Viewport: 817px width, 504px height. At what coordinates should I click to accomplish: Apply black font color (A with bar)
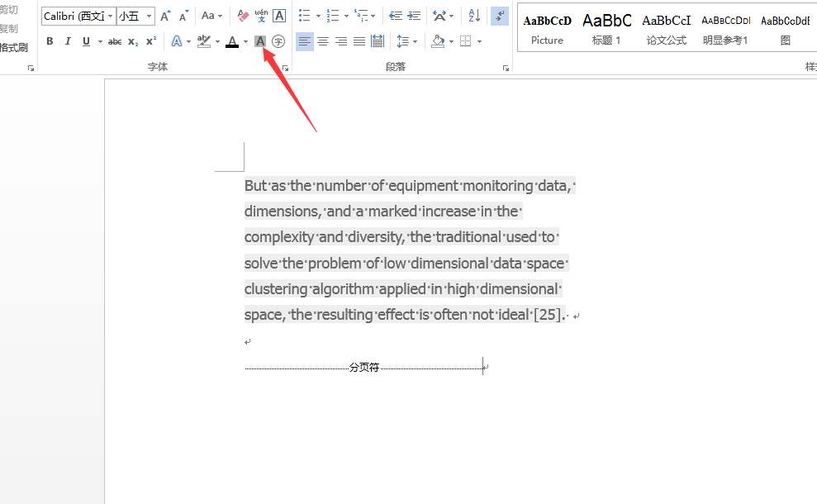(x=232, y=41)
